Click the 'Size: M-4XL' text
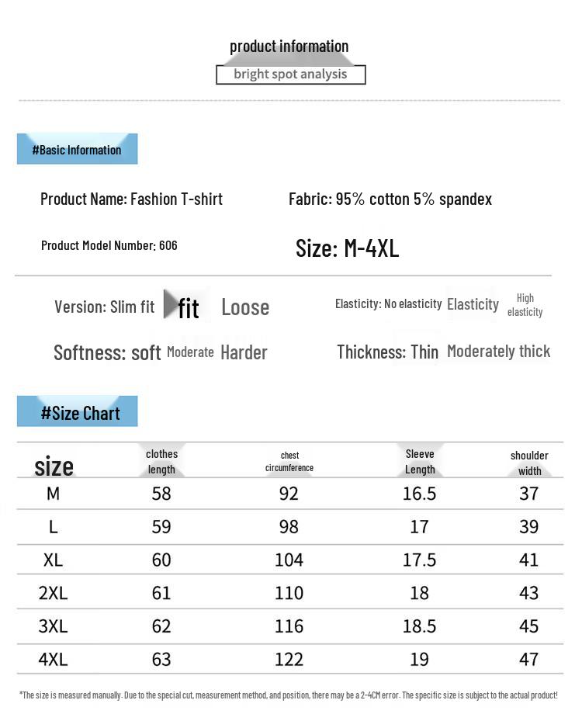Viewport: 582px width, 728px height. (x=347, y=248)
